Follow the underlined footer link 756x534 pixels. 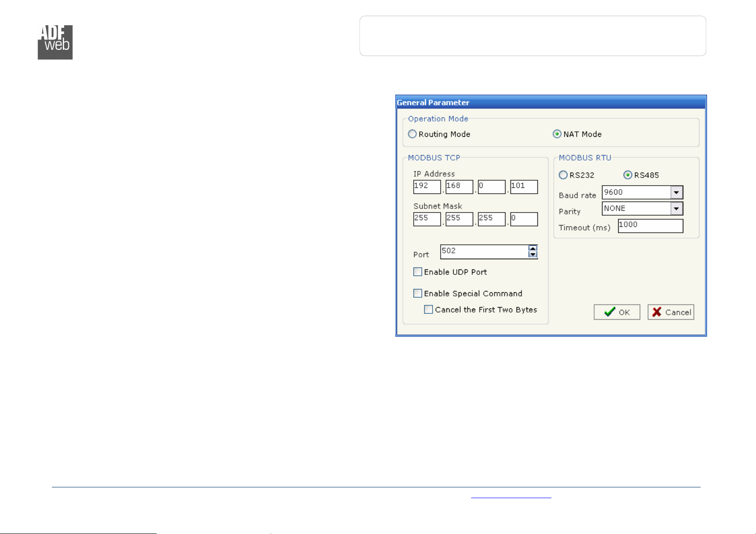coord(511,496)
